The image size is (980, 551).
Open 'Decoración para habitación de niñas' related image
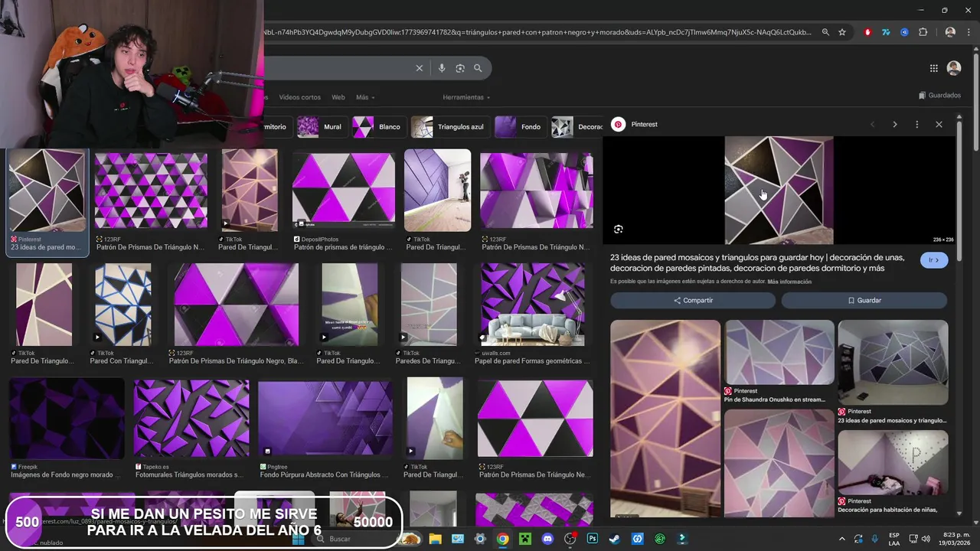(x=893, y=471)
